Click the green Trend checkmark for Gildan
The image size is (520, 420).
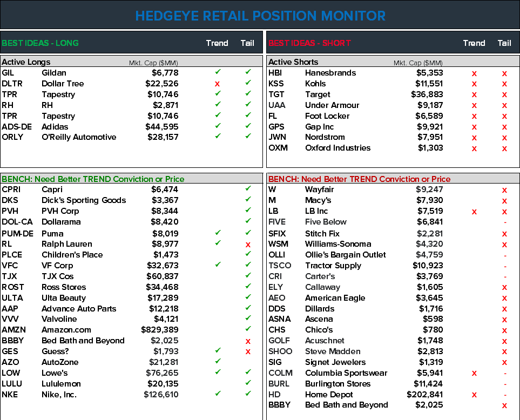(x=217, y=72)
